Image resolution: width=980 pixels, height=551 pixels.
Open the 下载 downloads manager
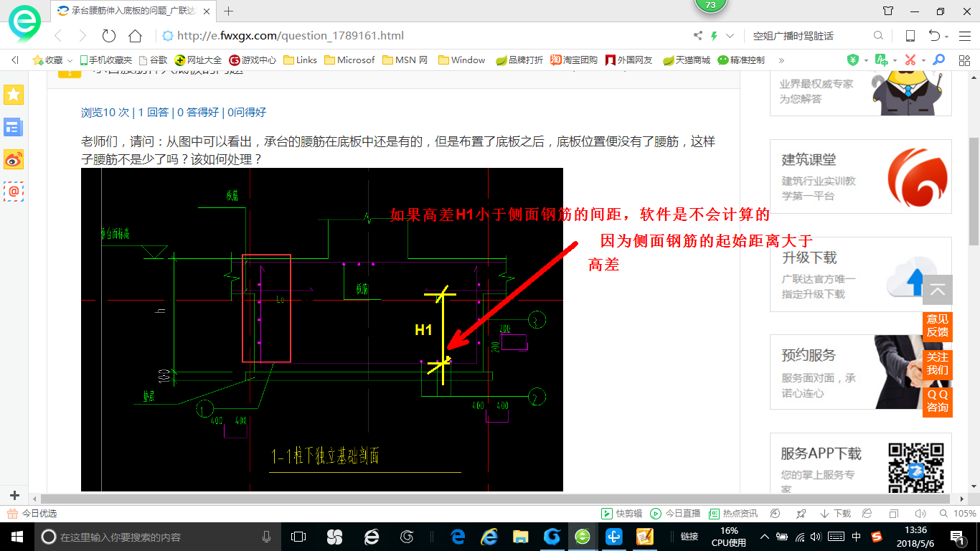pyautogui.click(x=835, y=514)
